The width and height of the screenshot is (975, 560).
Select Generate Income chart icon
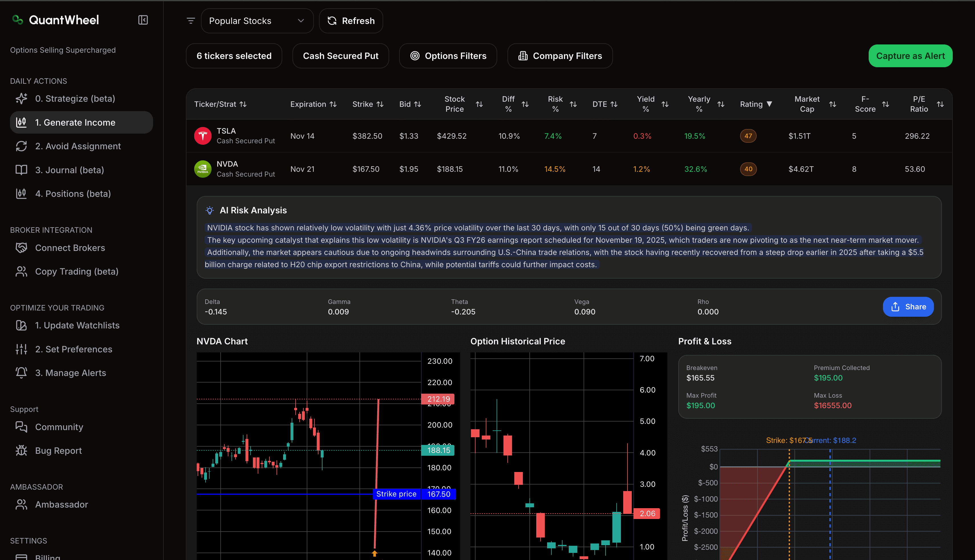click(x=21, y=122)
